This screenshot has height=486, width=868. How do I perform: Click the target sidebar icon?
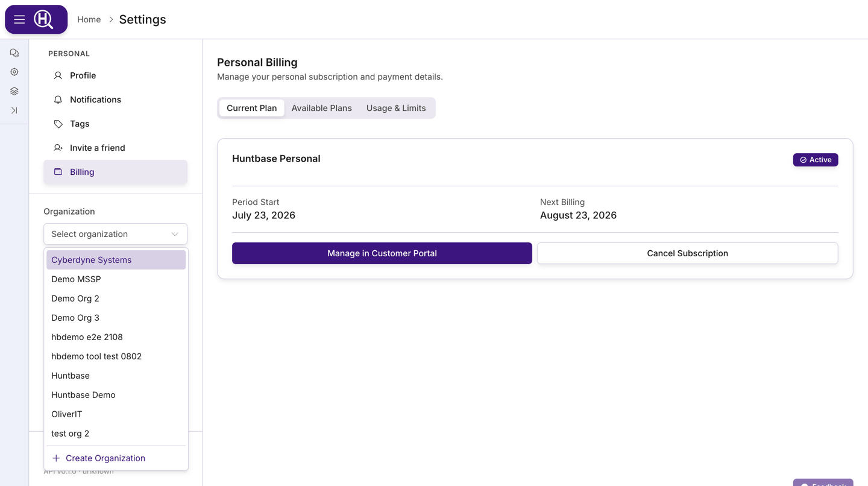point(14,72)
